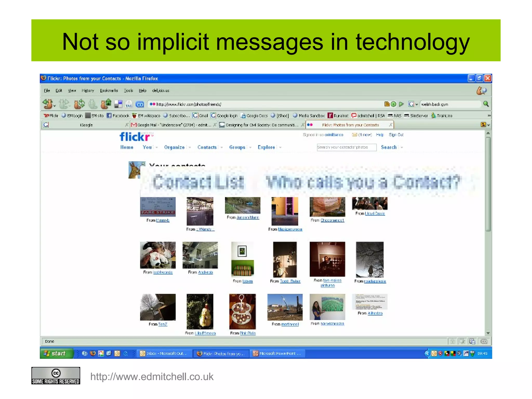
Task: Click the Pink Pixie contact link
Action: click(x=248, y=333)
